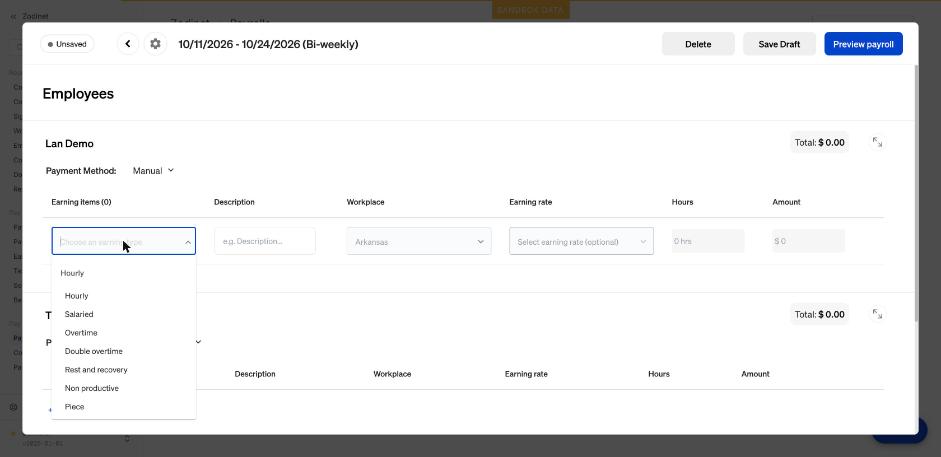Click Lan Demo Total $ 0.00 badge

819,142
